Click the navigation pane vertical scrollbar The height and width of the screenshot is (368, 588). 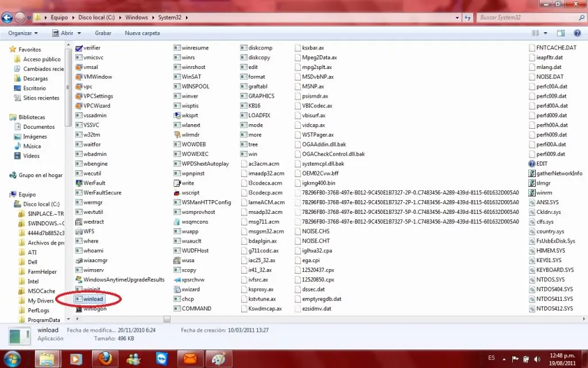[x=68, y=88]
